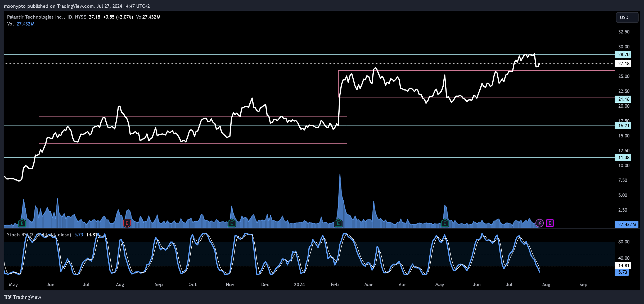Click the Aug 2024 label near chart end
Screen dimensions: 644x304
(546, 285)
